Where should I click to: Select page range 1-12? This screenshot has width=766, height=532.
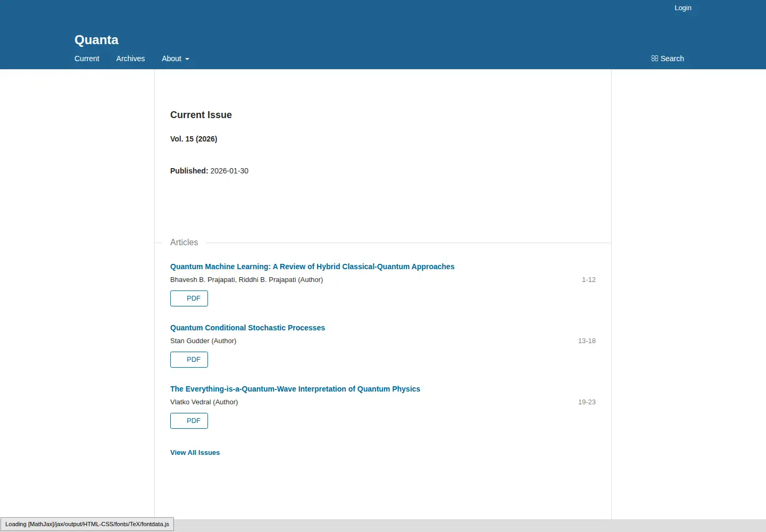click(588, 280)
